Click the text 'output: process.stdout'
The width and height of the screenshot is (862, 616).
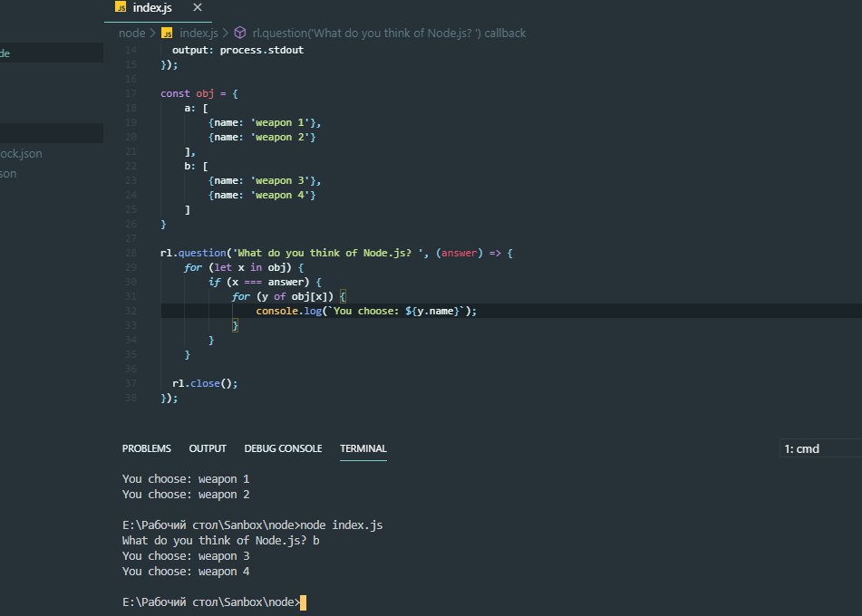point(238,50)
